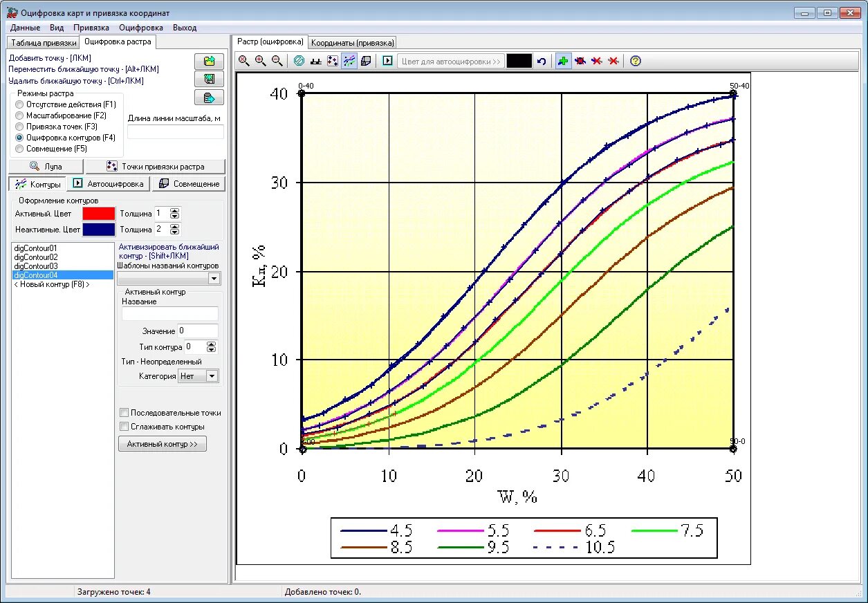Click 'Длина линии масштаба' input field
Image resolution: width=868 pixels, height=603 pixels.
[x=176, y=131]
